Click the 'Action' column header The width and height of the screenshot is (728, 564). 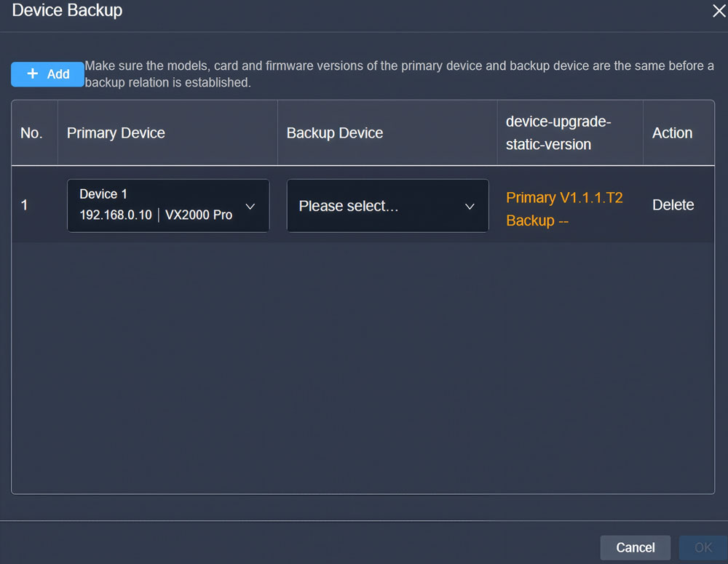(672, 133)
